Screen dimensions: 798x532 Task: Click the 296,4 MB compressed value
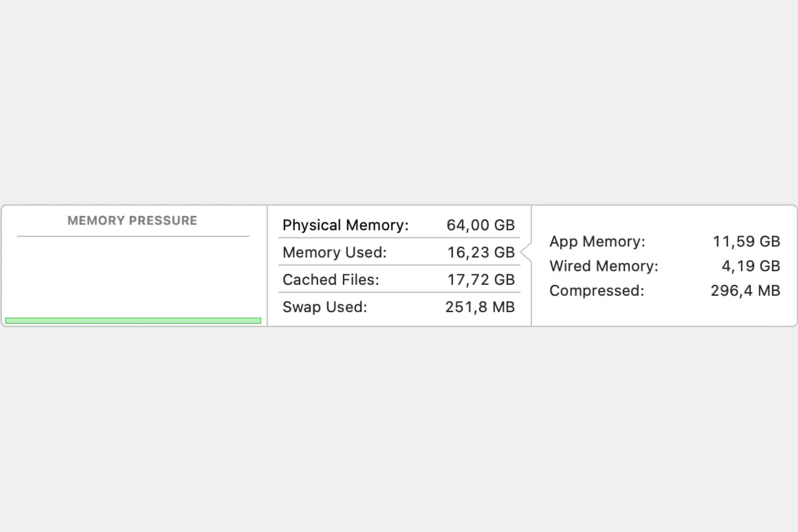(x=745, y=291)
